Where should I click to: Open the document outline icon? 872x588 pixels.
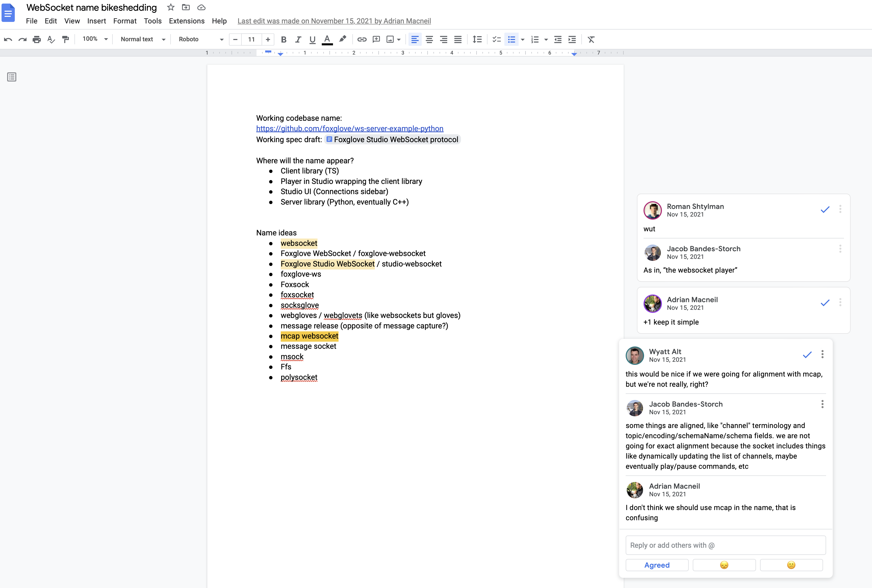pyautogui.click(x=12, y=77)
